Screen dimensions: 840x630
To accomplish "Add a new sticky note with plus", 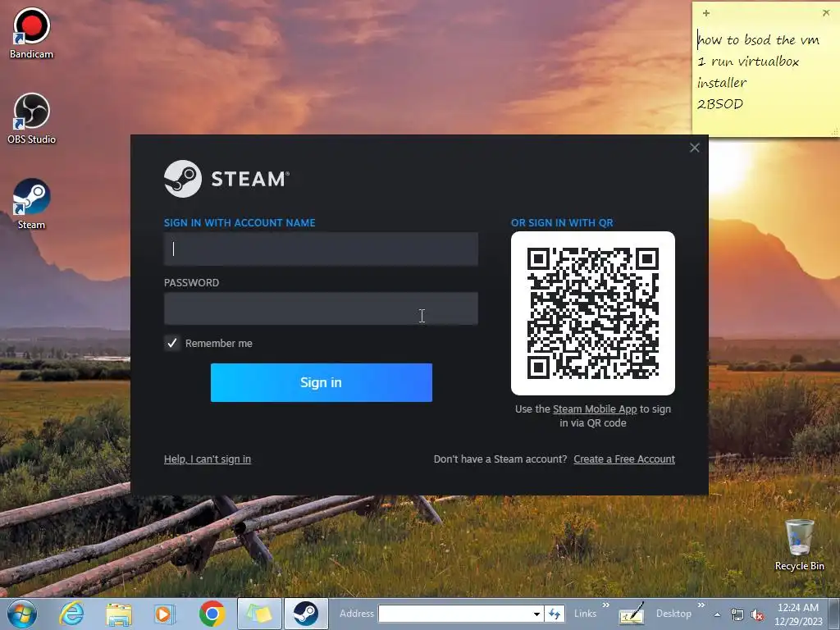I will [706, 13].
